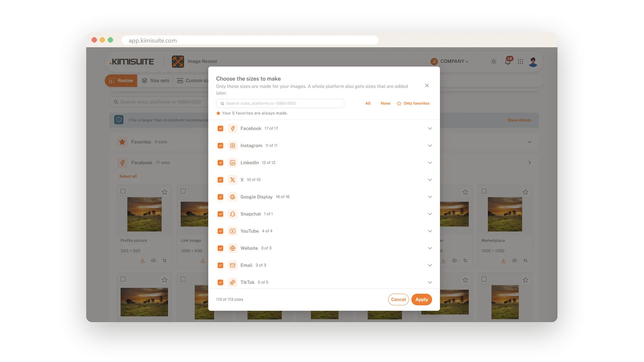The image size is (644, 362).
Task: Uncheck the Google Display checkbox
Action: click(x=220, y=197)
